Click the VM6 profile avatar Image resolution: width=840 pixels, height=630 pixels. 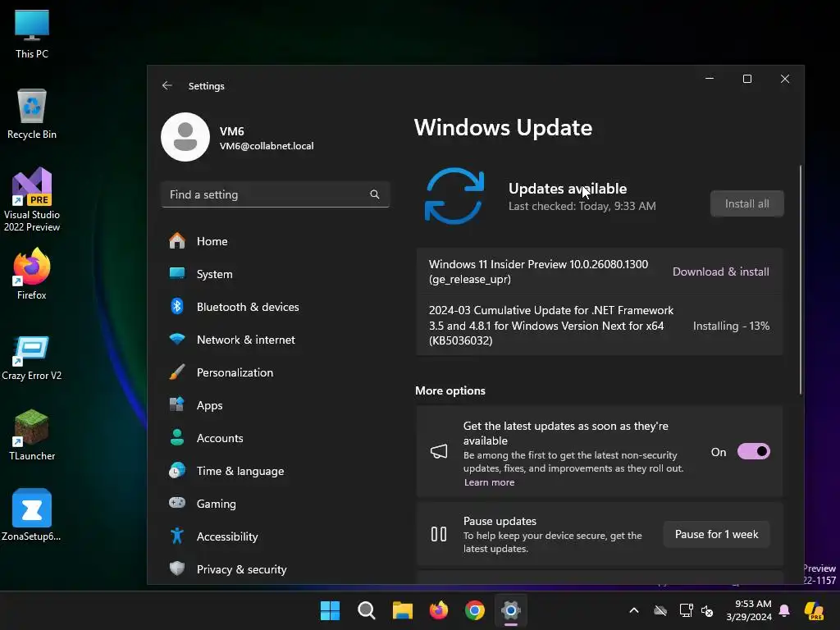click(185, 137)
